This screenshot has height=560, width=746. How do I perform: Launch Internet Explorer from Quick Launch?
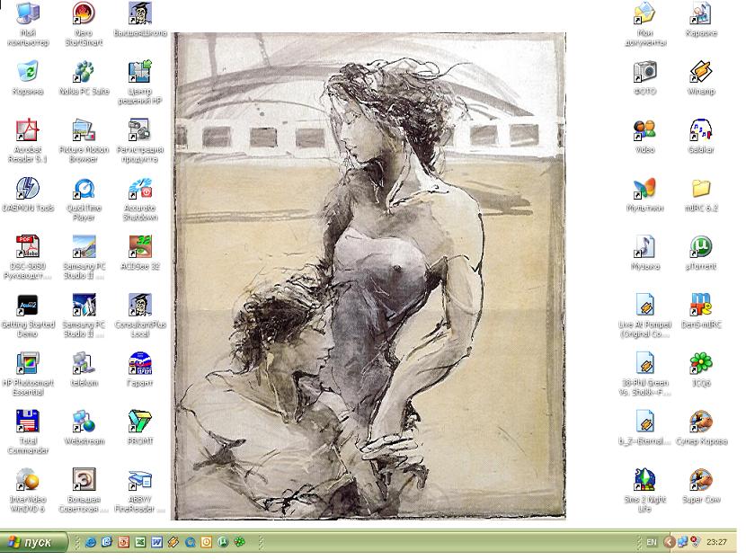(x=91, y=542)
